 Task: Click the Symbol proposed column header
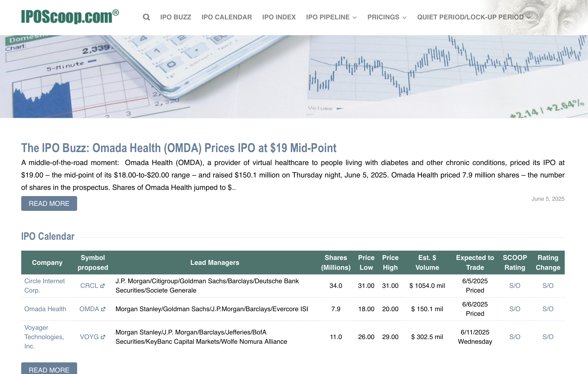pos(93,263)
